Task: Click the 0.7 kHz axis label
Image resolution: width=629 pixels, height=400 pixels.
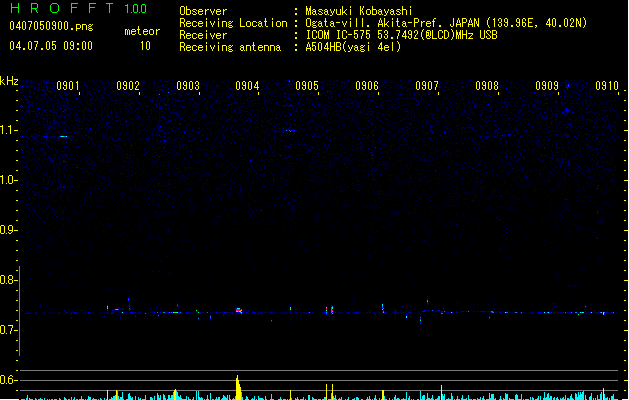Action: 9,330
